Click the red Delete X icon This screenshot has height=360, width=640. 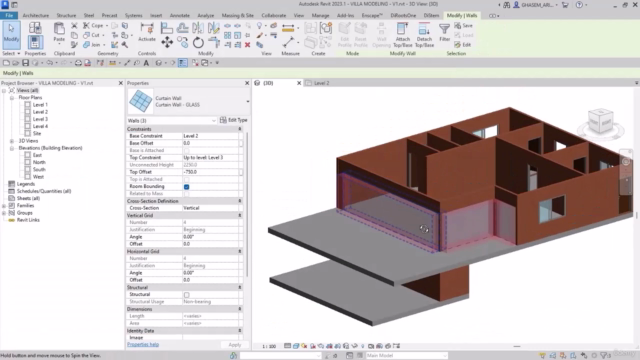247,45
